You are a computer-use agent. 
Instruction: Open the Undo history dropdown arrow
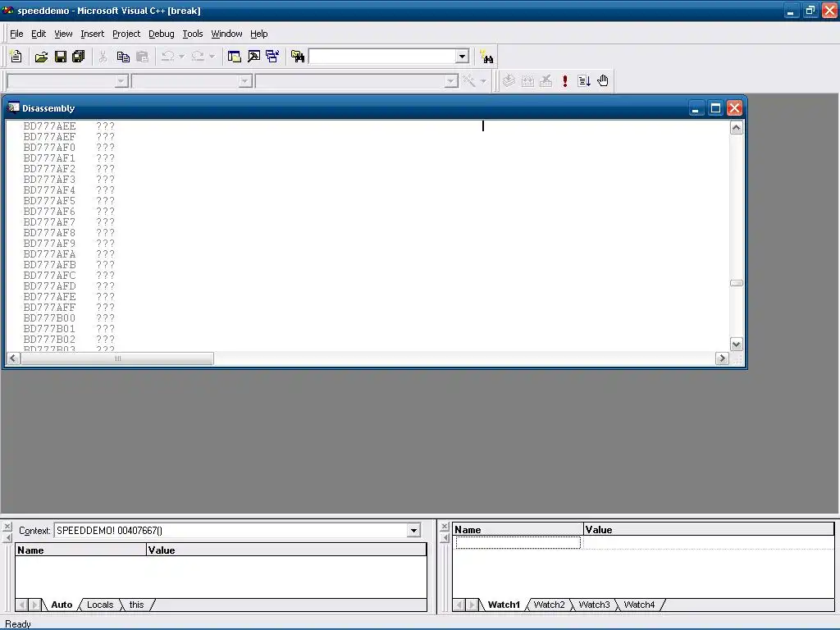(181, 57)
